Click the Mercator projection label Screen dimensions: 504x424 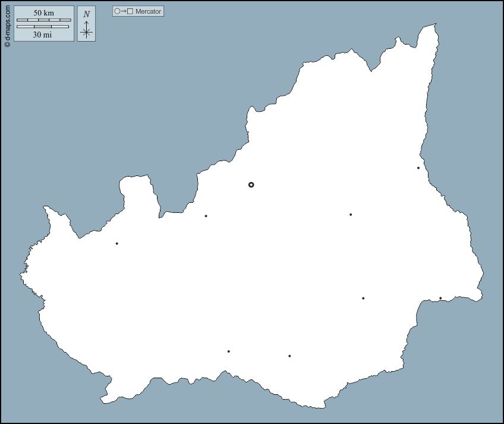pyautogui.click(x=148, y=11)
